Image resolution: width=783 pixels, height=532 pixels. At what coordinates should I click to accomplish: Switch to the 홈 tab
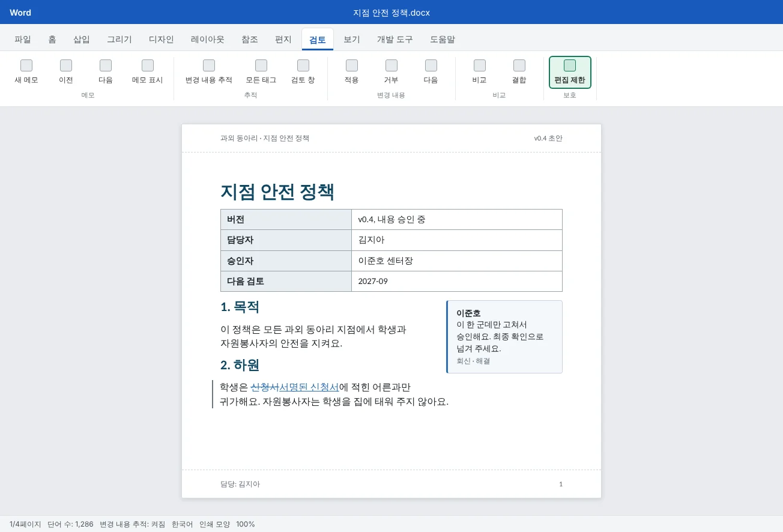click(52, 40)
